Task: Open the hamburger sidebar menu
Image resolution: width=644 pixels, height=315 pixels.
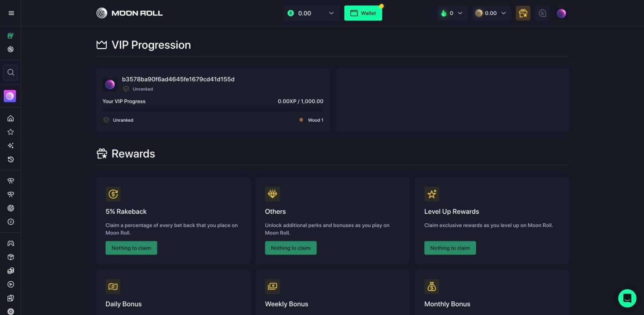Action: 11,13
